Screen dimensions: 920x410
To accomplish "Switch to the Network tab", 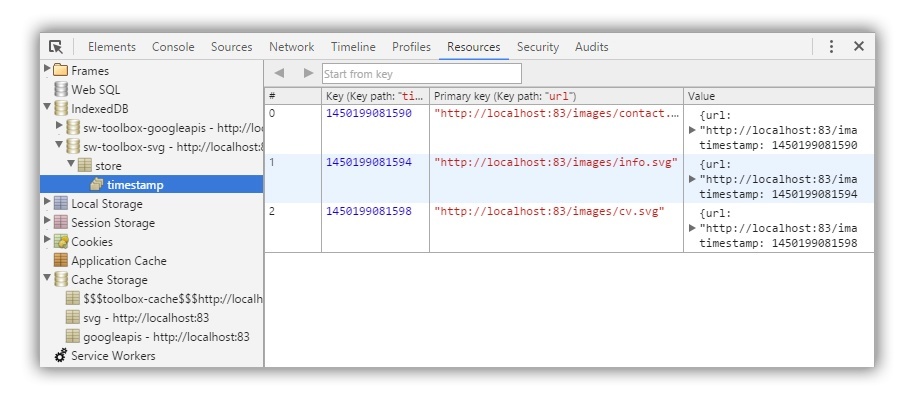I will click(292, 47).
